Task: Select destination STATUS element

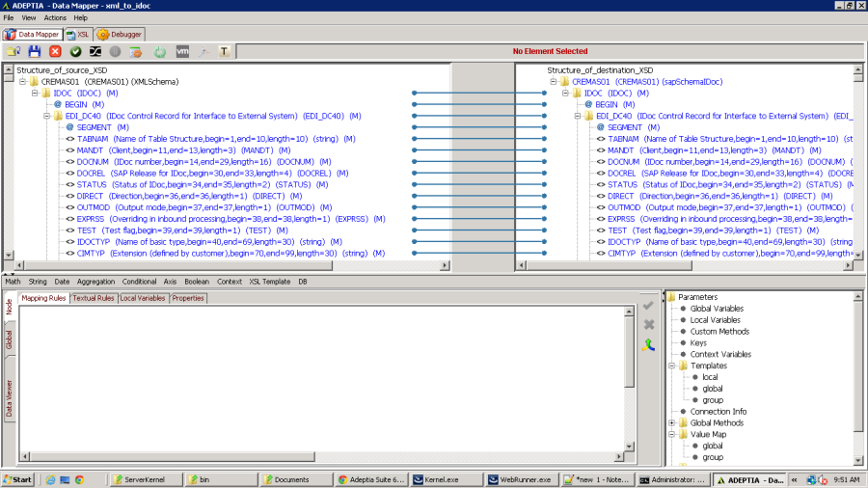Action: click(725, 184)
